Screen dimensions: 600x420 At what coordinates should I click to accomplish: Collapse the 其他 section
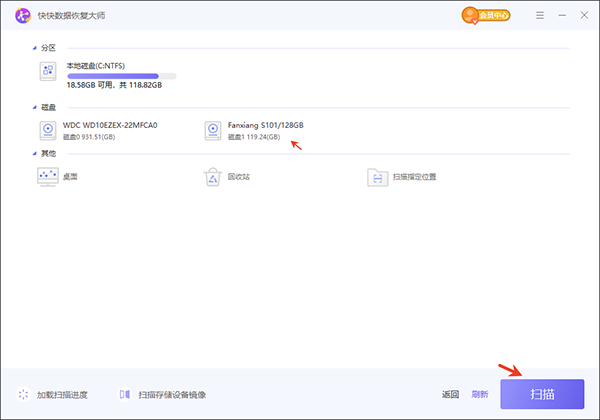click(x=34, y=154)
